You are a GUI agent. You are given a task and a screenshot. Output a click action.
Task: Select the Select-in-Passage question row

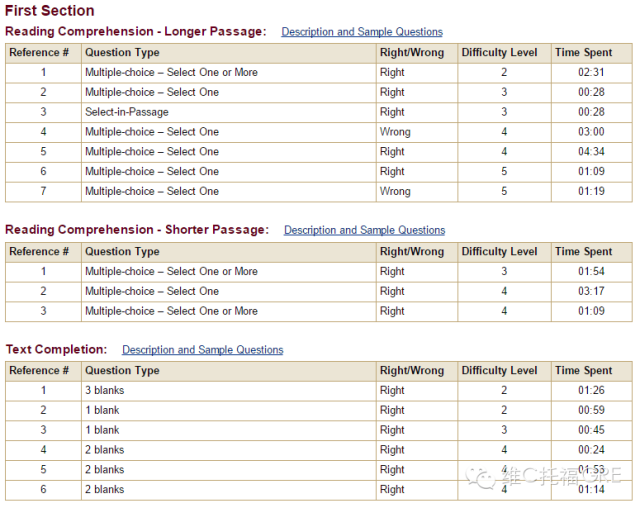pyautogui.click(x=319, y=112)
